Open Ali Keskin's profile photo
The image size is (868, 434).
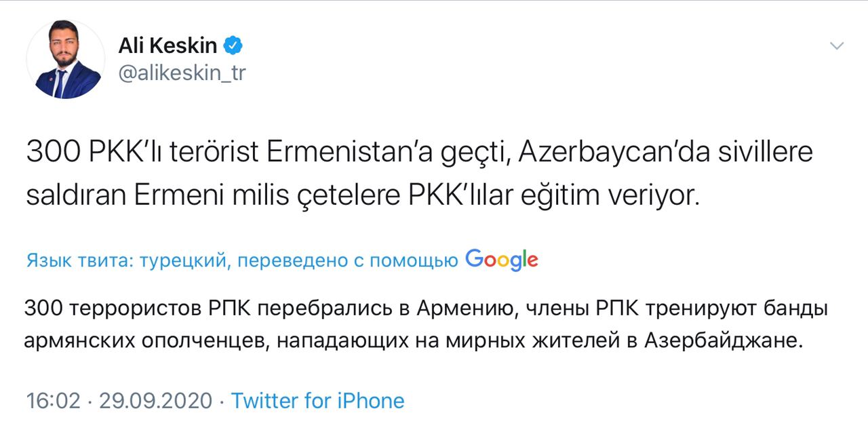[66, 60]
